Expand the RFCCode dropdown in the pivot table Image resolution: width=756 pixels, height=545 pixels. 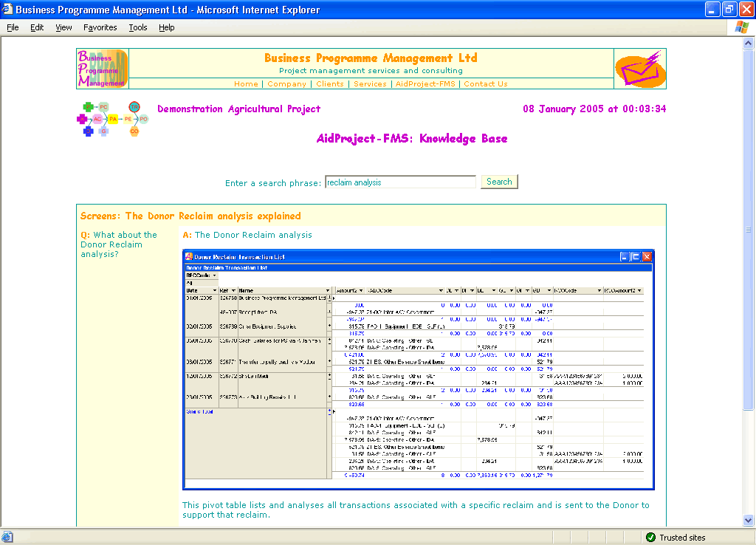pyautogui.click(x=215, y=275)
